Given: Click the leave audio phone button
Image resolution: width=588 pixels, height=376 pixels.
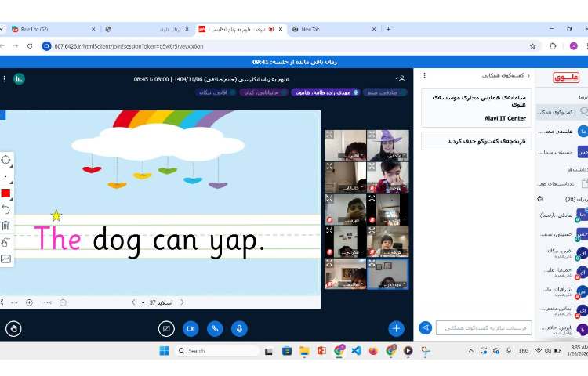Looking at the screenshot, I should pyautogui.click(x=214, y=328).
